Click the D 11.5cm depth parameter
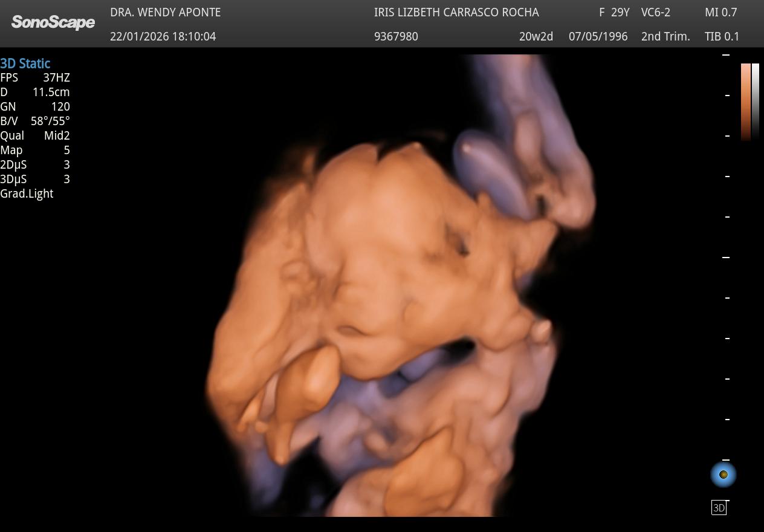 coord(35,92)
